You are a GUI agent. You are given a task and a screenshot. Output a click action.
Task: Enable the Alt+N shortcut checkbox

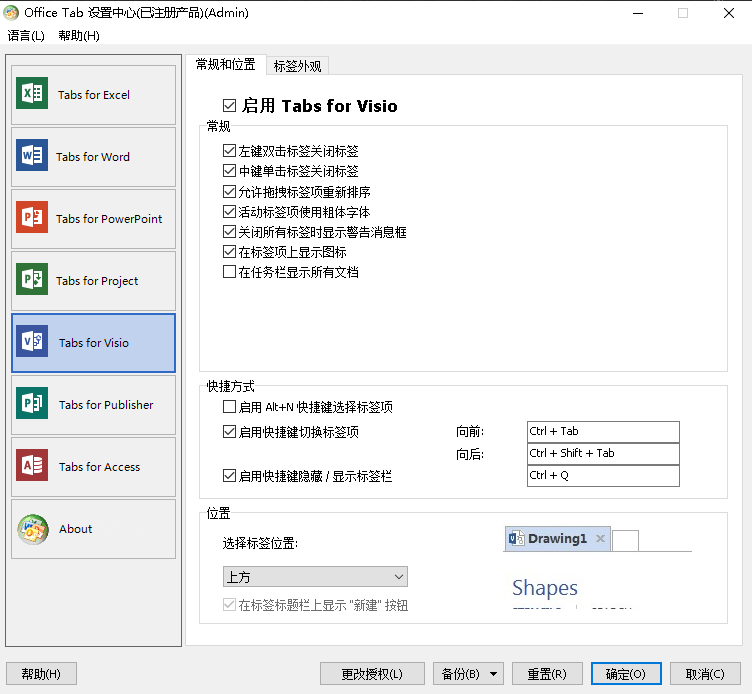pos(230,408)
